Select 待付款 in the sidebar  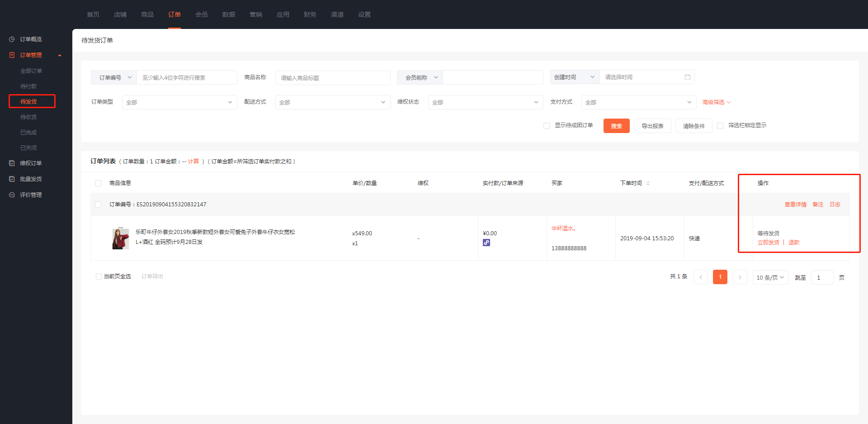coord(28,86)
